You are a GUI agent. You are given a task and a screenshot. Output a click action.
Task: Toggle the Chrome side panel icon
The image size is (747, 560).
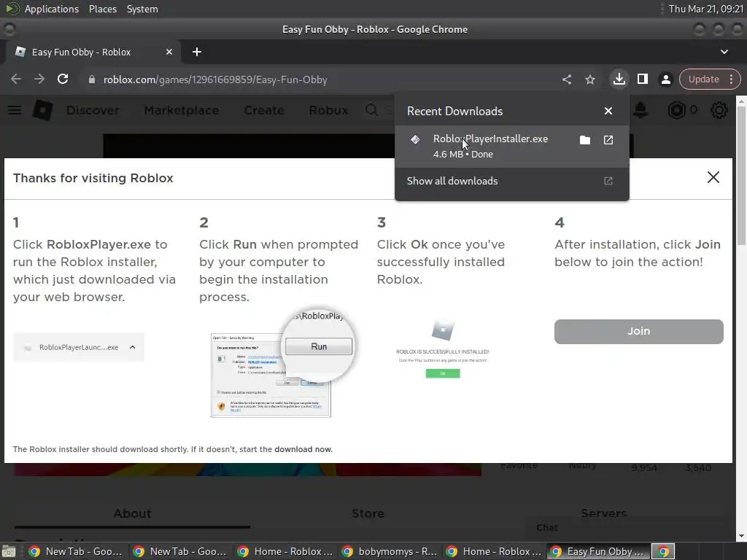642,79
